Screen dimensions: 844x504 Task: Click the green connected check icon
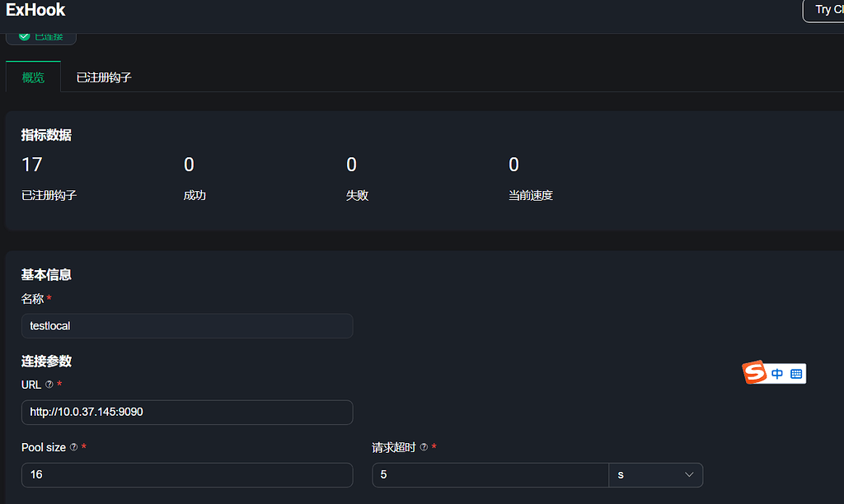pos(25,36)
